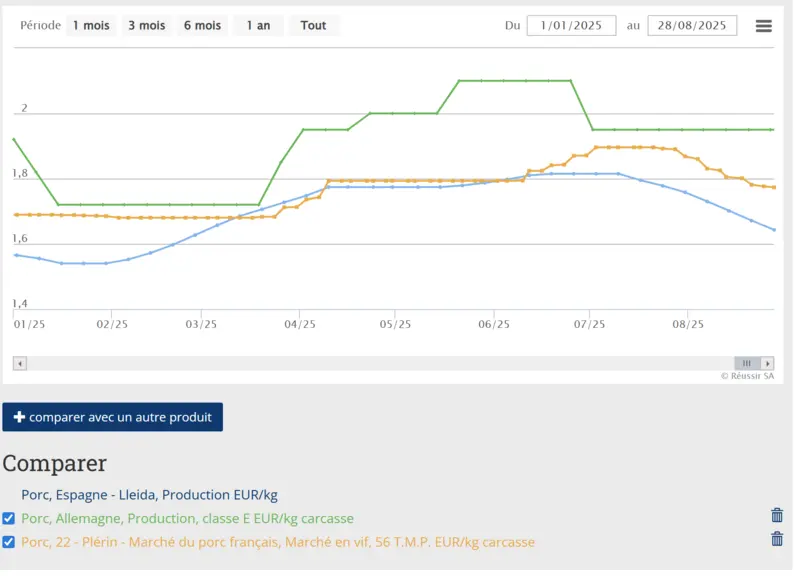The width and height of the screenshot is (795, 576).
Task: Select the 1 an period
Action: point(259,25)
